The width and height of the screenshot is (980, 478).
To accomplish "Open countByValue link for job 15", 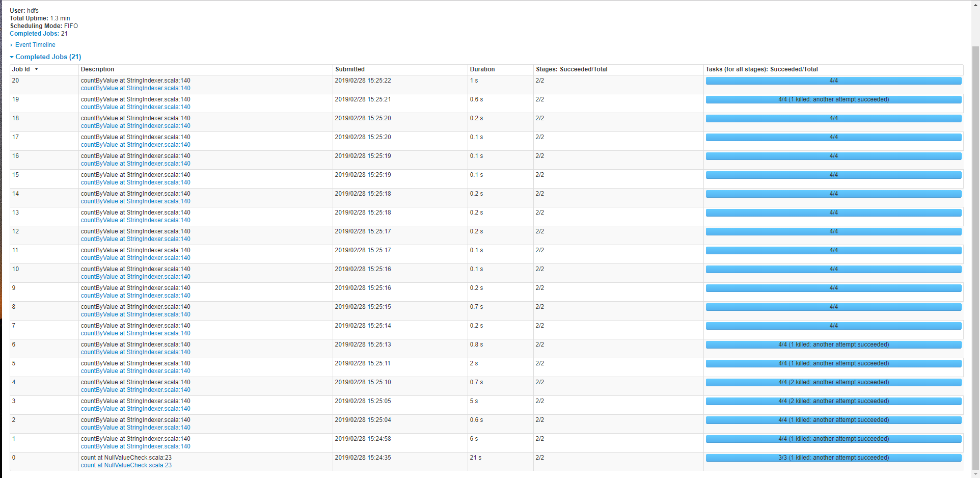I will pos(135,182).
